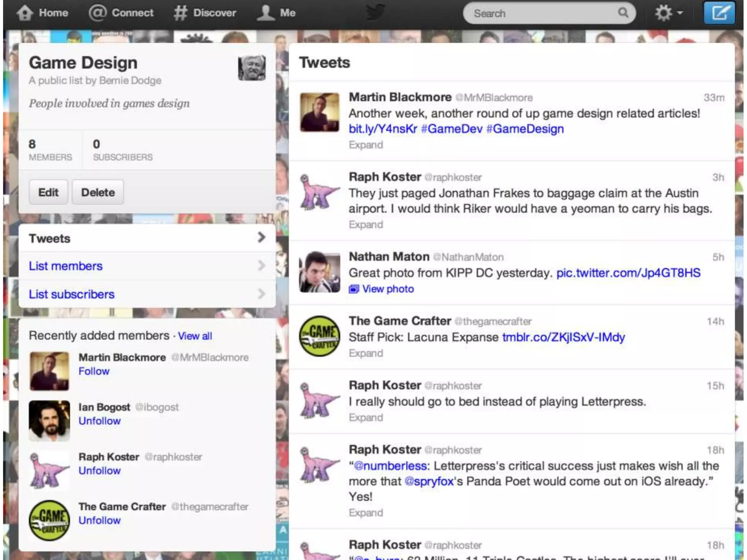Click the 5h timestamp on Nathan's tweet

click(718, 257)
